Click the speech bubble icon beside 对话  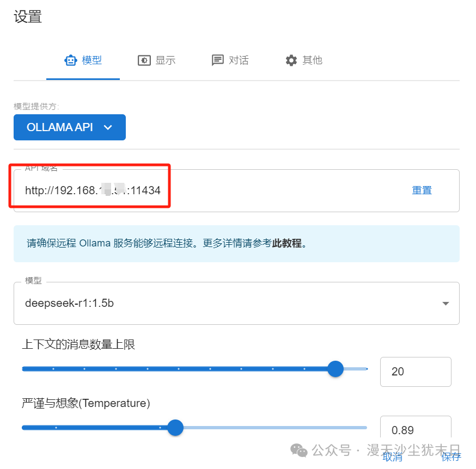click(217, 60)
